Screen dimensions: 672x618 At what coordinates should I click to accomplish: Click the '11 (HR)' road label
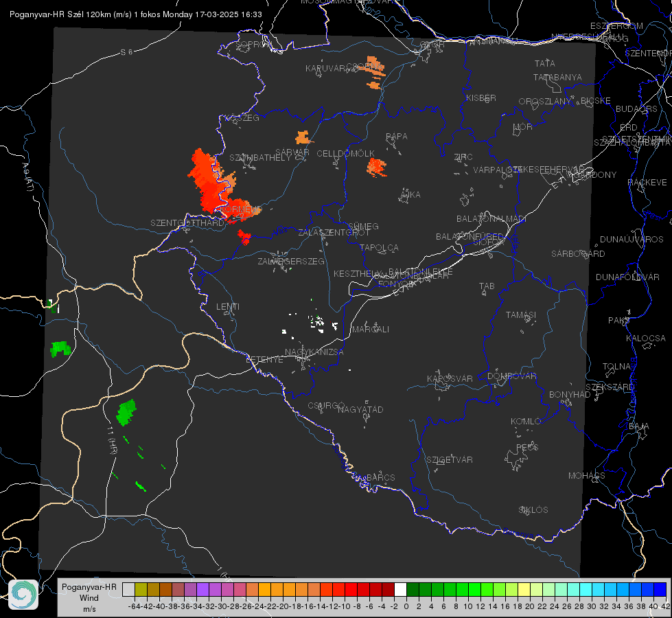pyautogui.click(x=111, y=440)
